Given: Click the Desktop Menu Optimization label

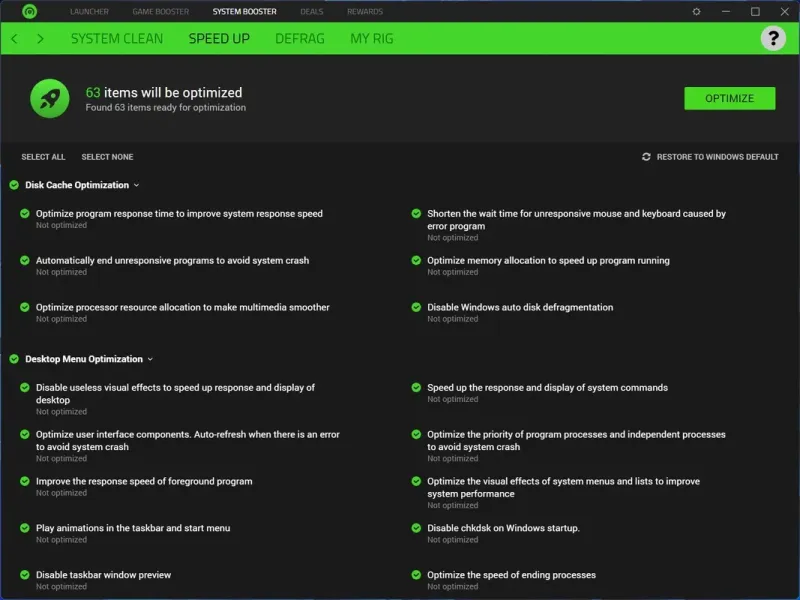Looking at the screenshot, I should (84, 359).
